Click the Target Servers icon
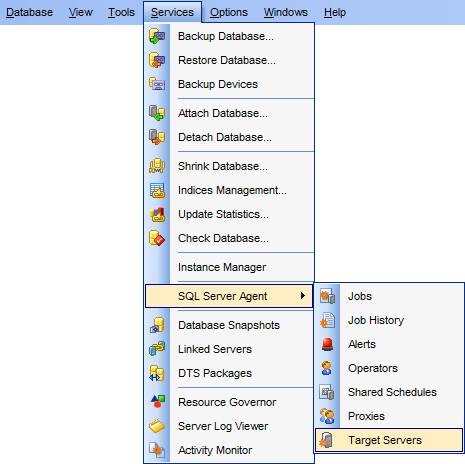465x464 pixels. click(x=327, y=440)
